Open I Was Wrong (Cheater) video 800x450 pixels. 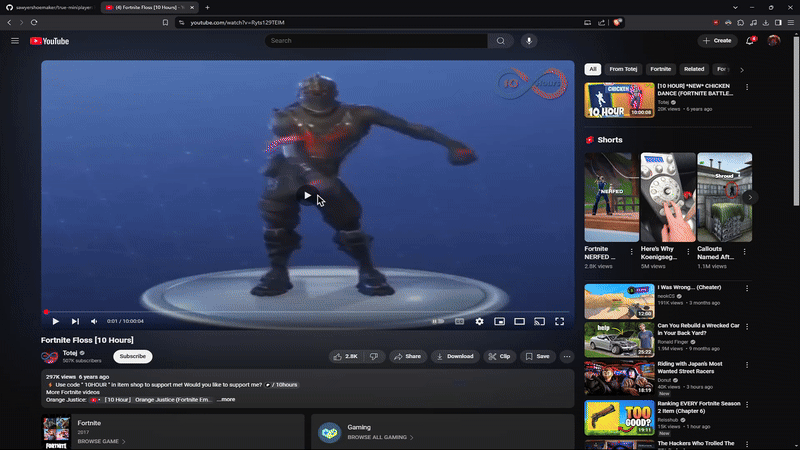[x=619, y=302]
